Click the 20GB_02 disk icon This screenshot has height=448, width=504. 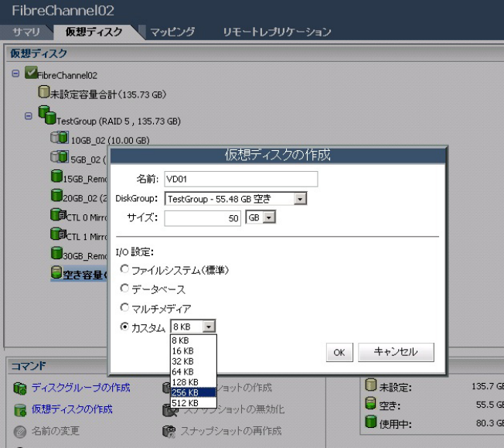point(56,195)
